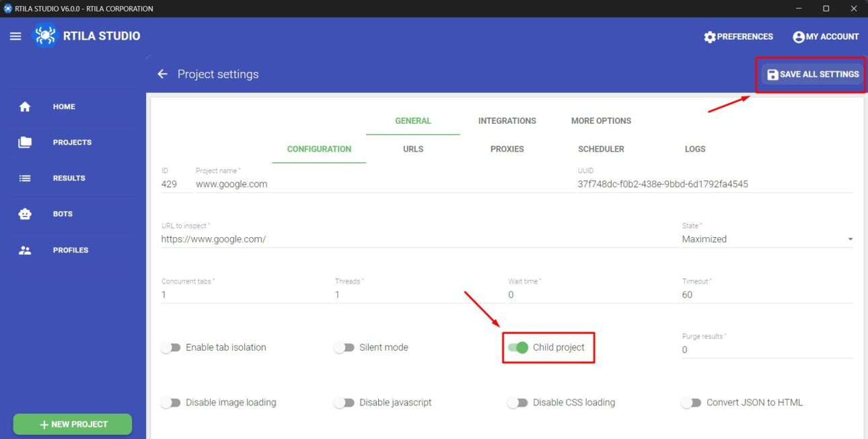Select the Projects sidebar icon
This screenshot has height=439, width=868.
25,142
